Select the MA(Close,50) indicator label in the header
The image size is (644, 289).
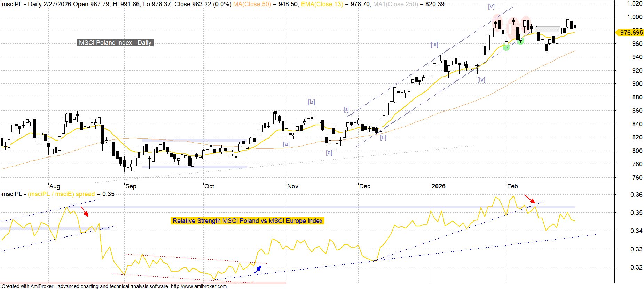point(252,4)
